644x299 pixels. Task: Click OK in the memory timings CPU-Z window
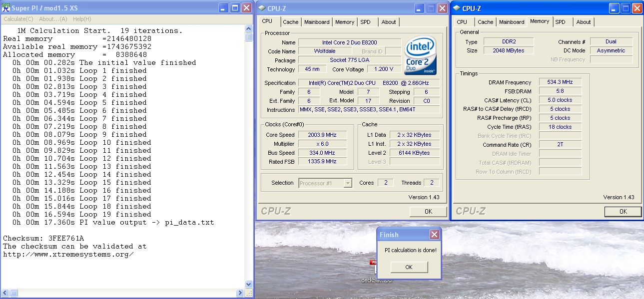click(x=623, y=211)
